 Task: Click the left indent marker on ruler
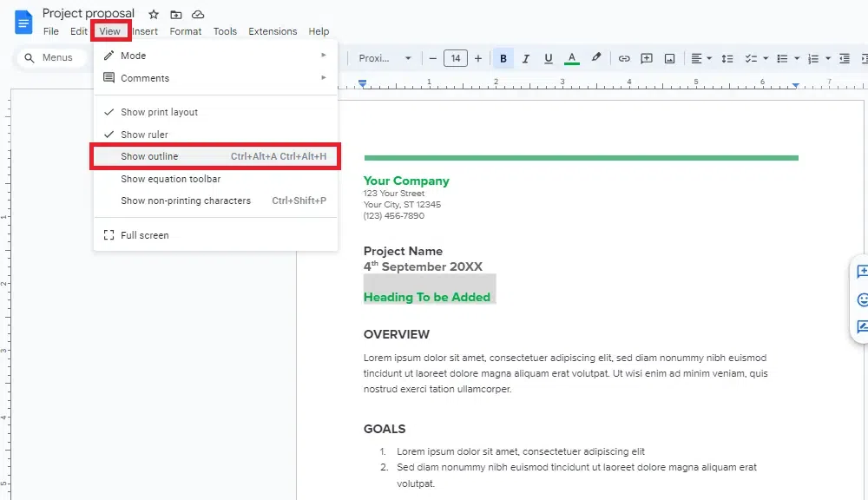point(362,83)
